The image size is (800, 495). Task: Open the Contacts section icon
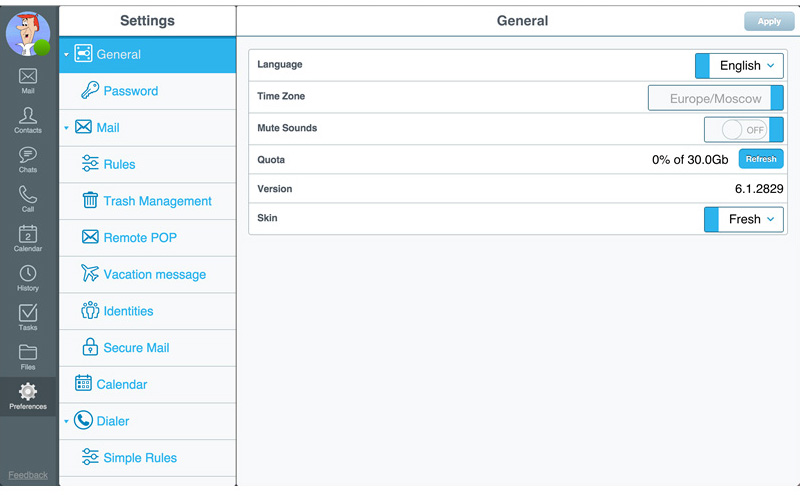[28, 119]
